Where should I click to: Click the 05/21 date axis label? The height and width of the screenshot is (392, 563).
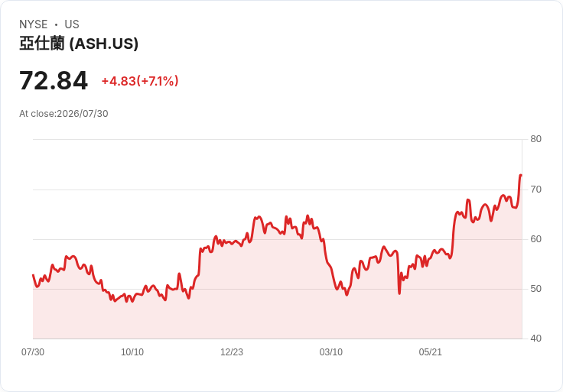430,352
